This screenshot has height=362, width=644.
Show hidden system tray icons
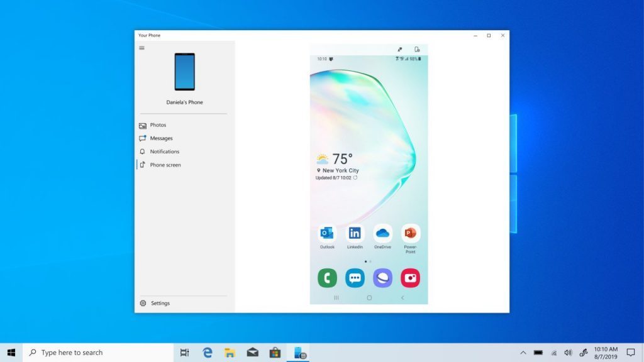click(x=523, y=353)
